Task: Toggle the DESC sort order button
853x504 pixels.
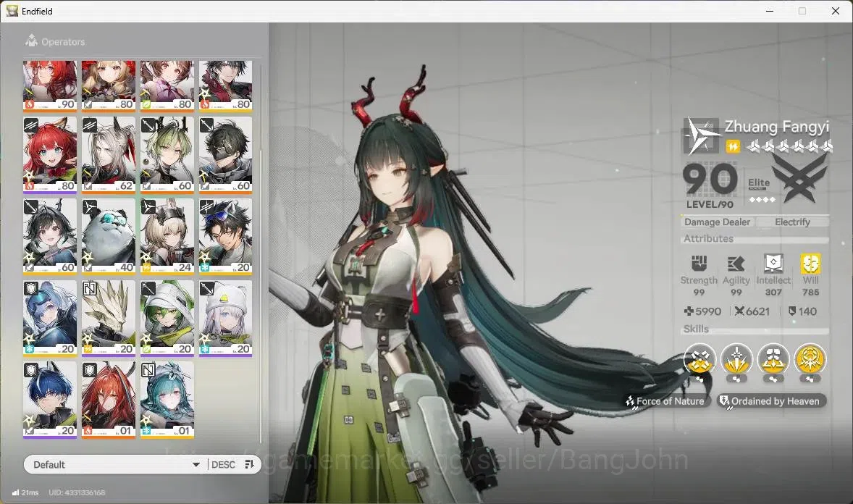Action: [223, 464]
